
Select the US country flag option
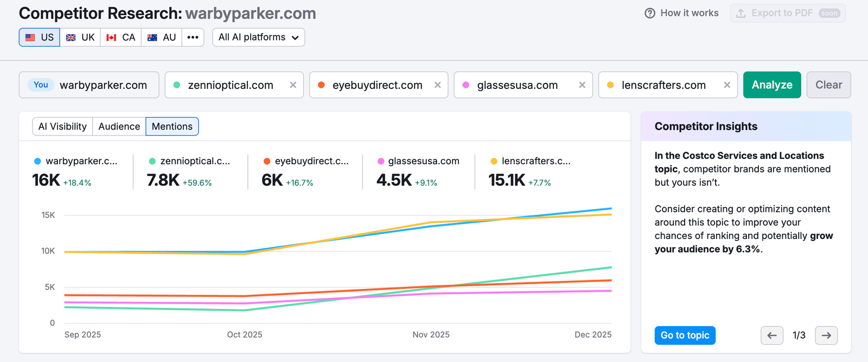tap(40, 37)
